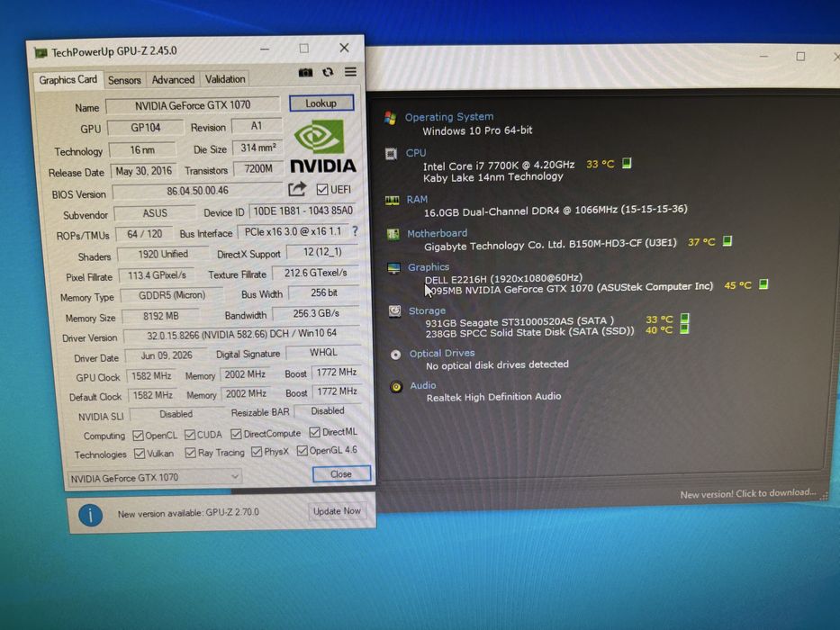
Task: Open the RAM section link in Speccy
Action: 417,199
